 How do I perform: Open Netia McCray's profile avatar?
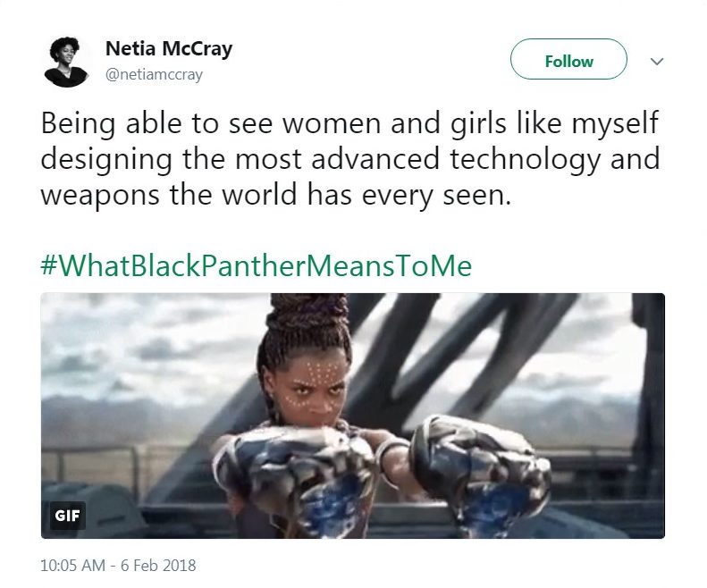pos(66,62)
